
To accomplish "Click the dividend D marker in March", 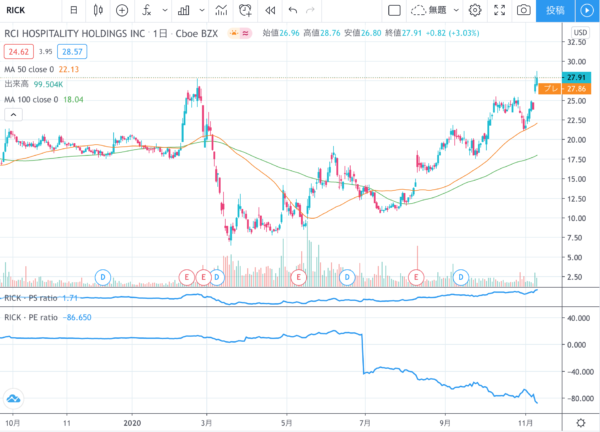I will pyautogui.click(x=217, y=277).
